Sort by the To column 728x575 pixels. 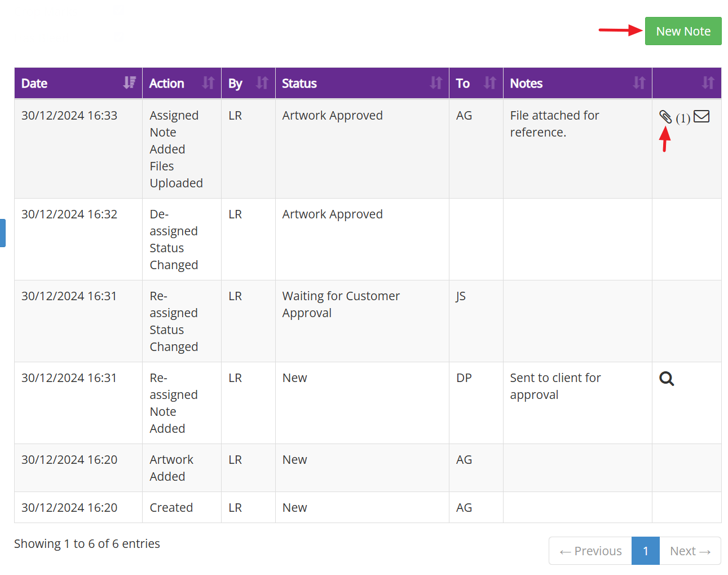(475, 84)
